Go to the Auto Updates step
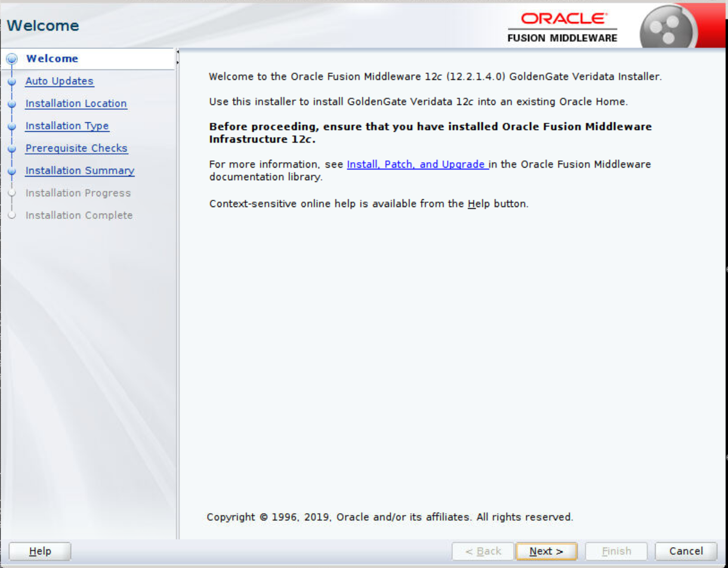 (x=59, y=81)
